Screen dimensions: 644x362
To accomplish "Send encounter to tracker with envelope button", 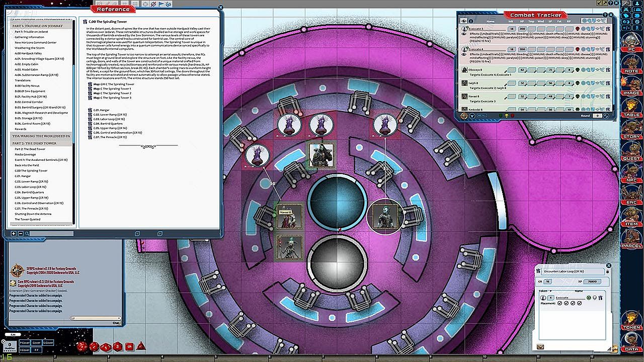I will (540, 346).
